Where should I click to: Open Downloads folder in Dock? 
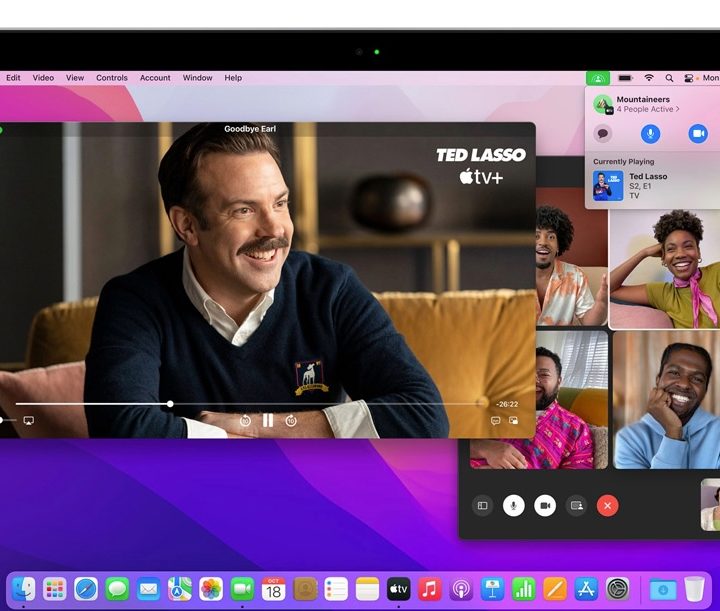click(663, 589)
